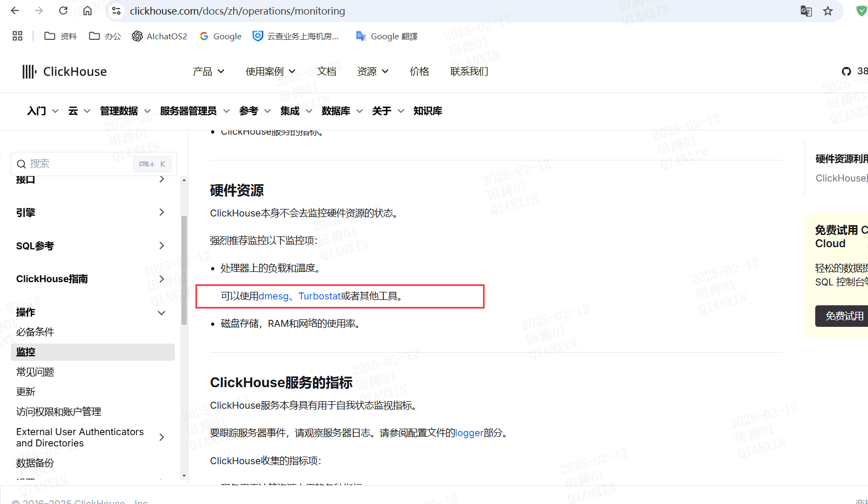Open 更新 in the sidebar
Image resolution: width=868 pixels, height=504 pixels.
25,392
